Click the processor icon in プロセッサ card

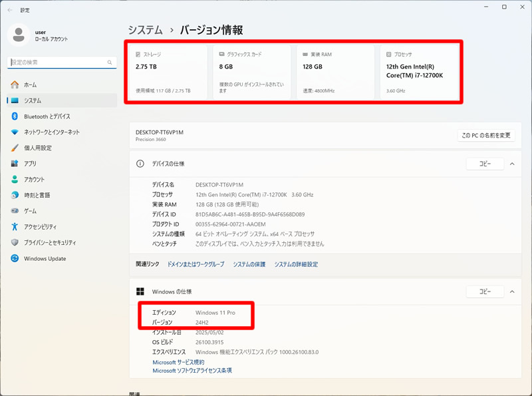(x=389, y=55)
